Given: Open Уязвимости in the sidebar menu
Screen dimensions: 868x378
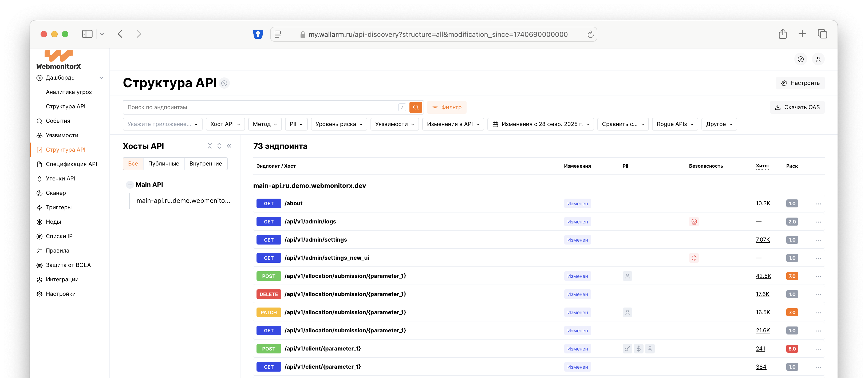Looking at the screenshot, I should point(62,135).
